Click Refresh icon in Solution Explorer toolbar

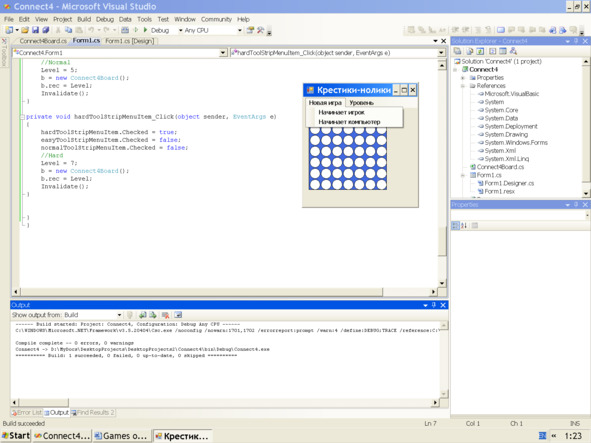coord(480,51)
